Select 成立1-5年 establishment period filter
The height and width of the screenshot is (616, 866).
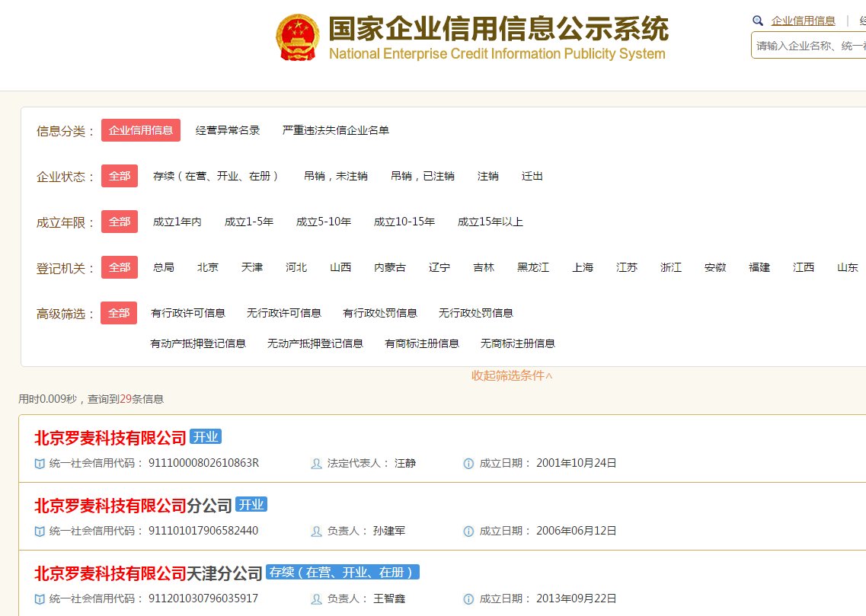[247, 222]
